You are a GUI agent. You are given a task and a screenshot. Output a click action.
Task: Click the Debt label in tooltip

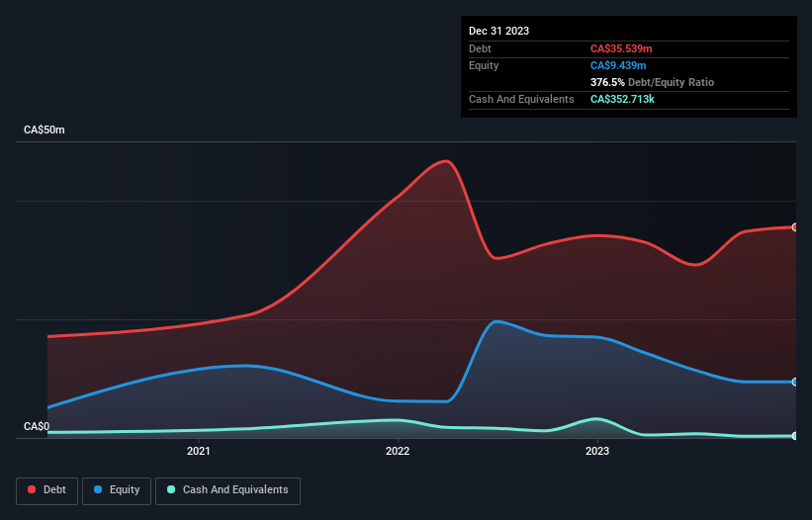click(x=480, y=48)
